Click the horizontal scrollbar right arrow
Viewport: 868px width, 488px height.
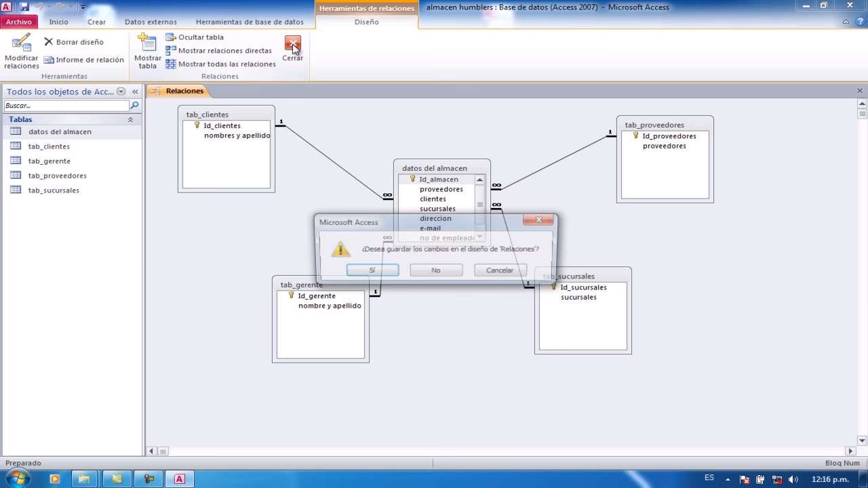click(x=850, y=451)
